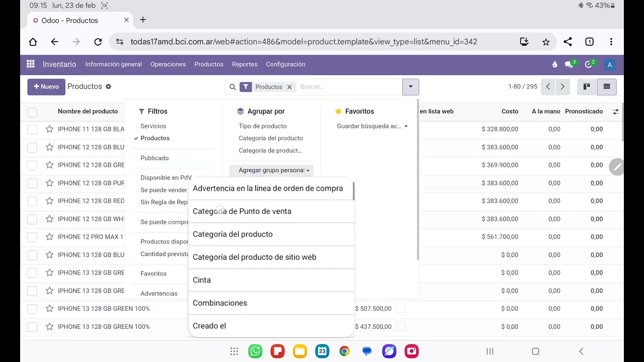The image size is (644, 362).
Task: Choose Categoría de Punto de venta grouping
Action: 271,211
